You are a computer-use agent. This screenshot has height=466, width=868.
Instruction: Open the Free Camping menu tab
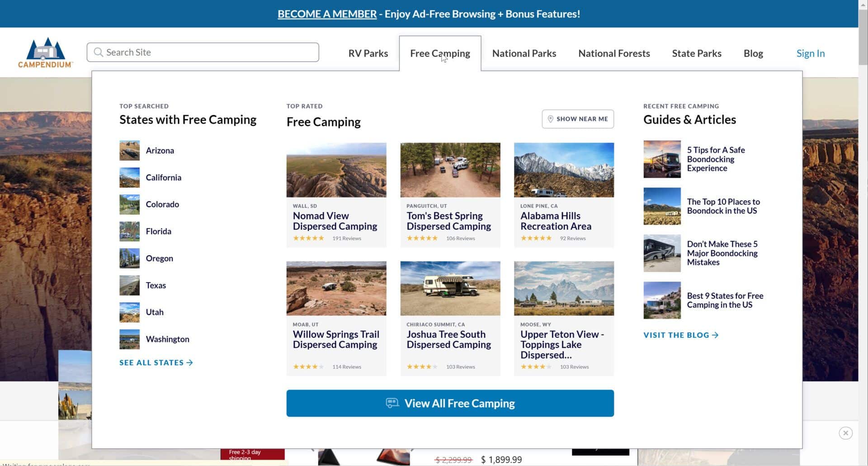point(440,53)
